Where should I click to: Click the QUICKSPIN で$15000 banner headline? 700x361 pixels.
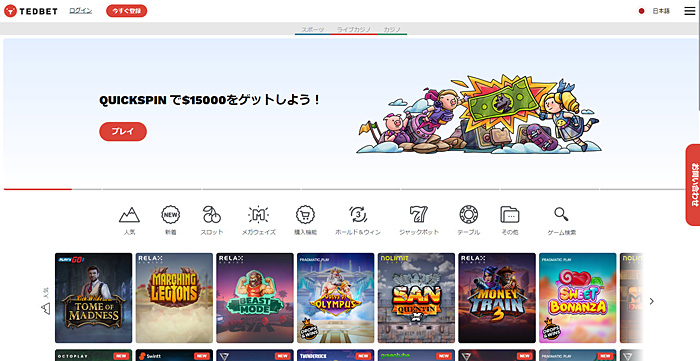click(x=210, y=100)
